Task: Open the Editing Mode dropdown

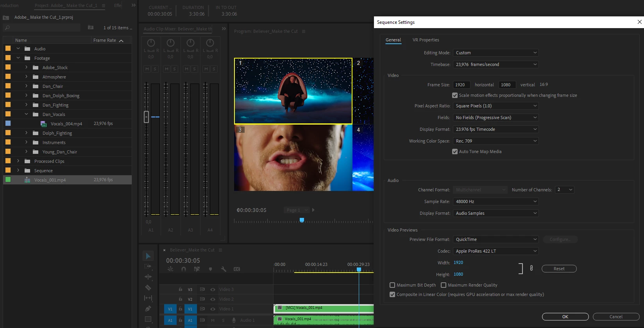Action: 496,53
